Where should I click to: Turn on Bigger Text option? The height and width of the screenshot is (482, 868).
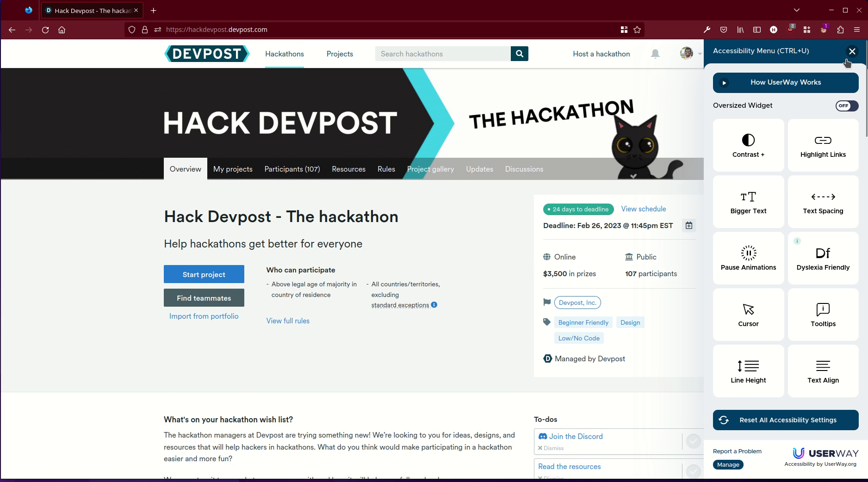tap(748, 202)
